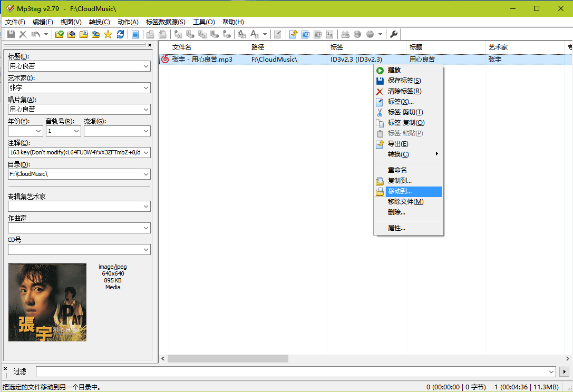Refresh the file list with the blue refresh icon
The height and width of the screenshot is (392, 573).
click(x=120, y=34)
